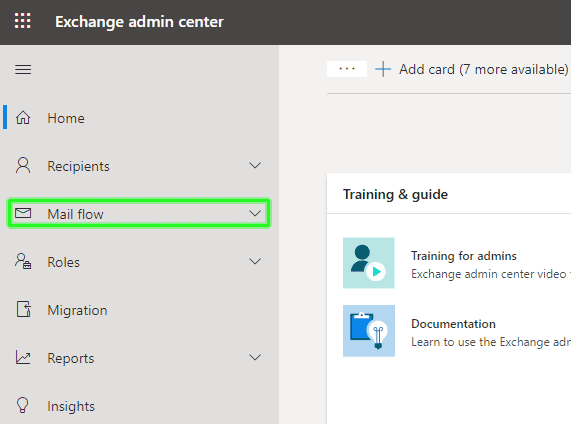571x424 pixels.
Task: Open the Documentation link
Action: click(453, 324)
